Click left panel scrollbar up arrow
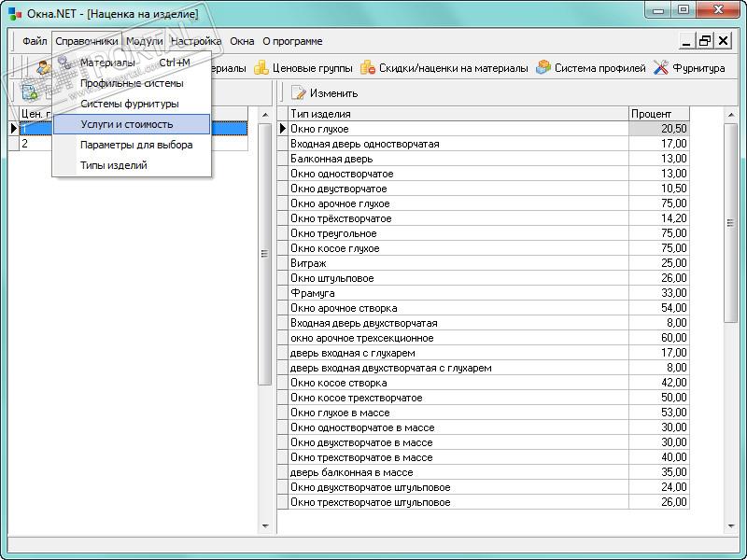 click(x=265, y=115)
